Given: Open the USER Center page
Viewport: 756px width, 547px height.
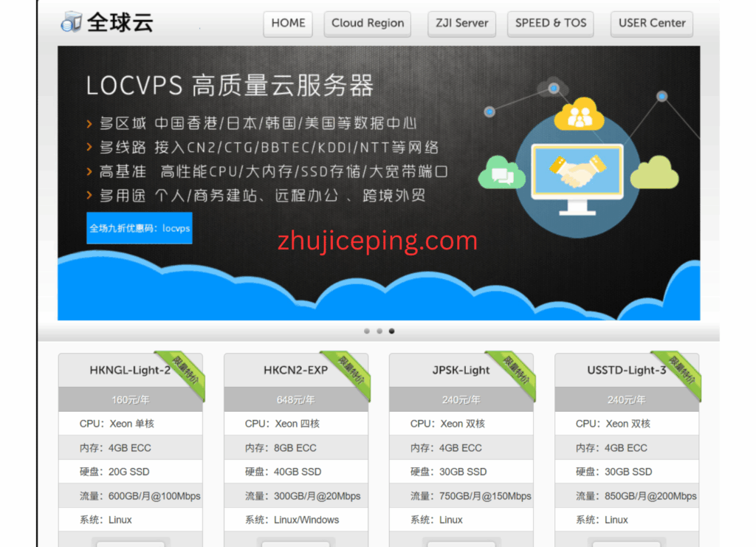Looking at the screenshot, I should (x=652, y=24).
